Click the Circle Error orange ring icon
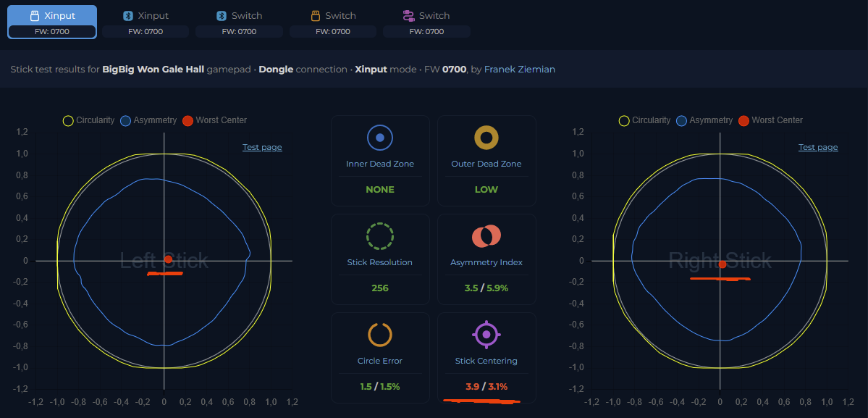The image size is (868, 418). pos(380,335)
